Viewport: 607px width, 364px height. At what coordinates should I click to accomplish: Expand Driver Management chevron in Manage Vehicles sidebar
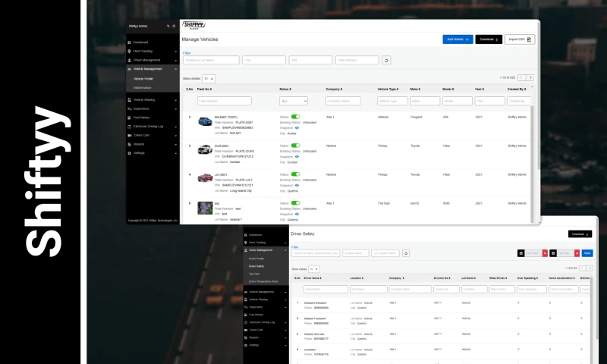(176, 61)
